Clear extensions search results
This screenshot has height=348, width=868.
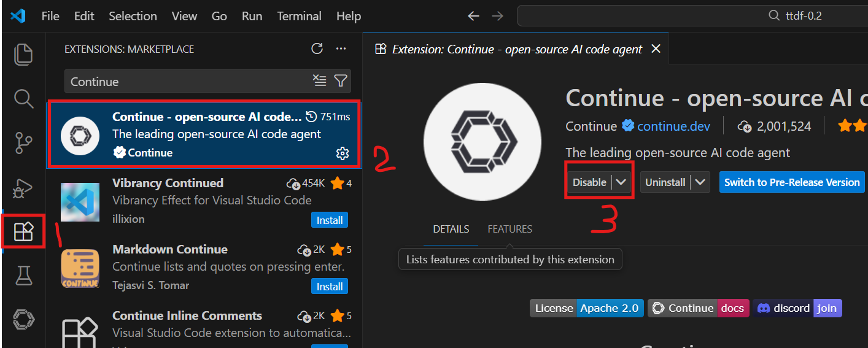click(x=319, y=80)
